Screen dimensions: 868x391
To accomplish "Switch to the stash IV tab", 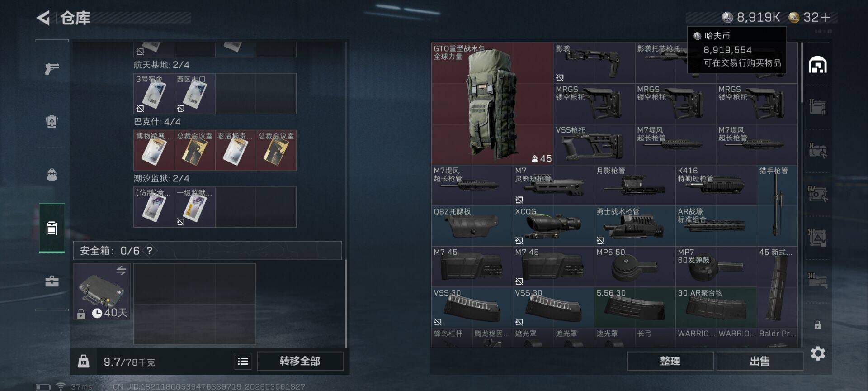I will [818, 193].
